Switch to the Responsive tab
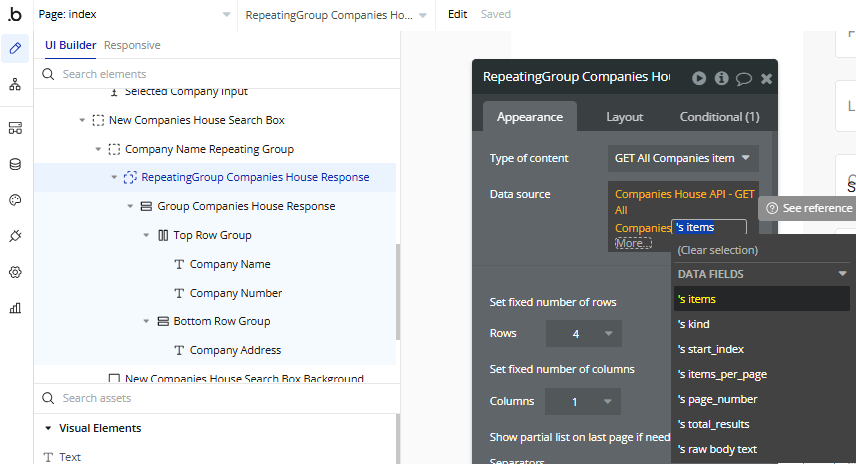The height and width of the screenshot is (464, 856). [132, 45]
